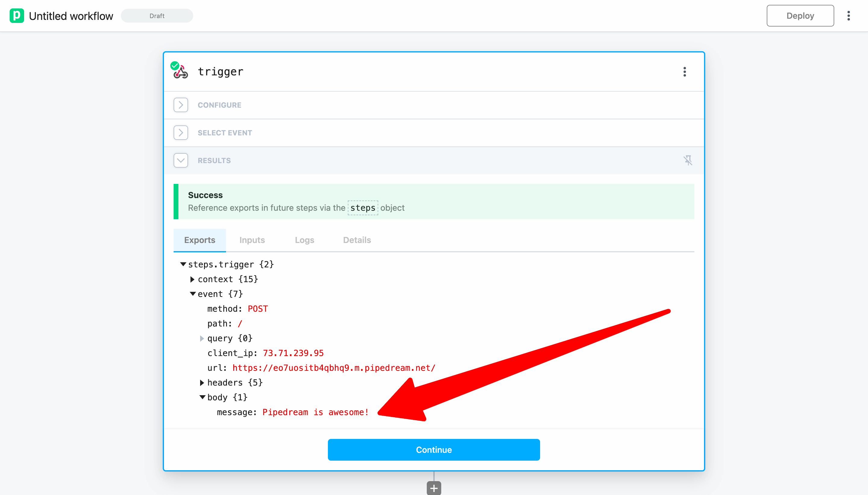
Task: Expand the CONFIGURE section chevron
Action: coord(181,105)
